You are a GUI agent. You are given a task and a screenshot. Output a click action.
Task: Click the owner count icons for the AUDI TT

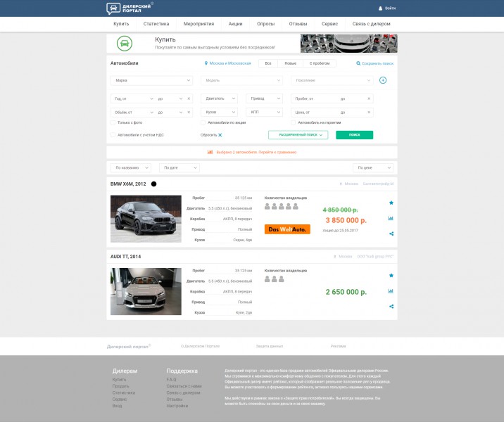275,279
